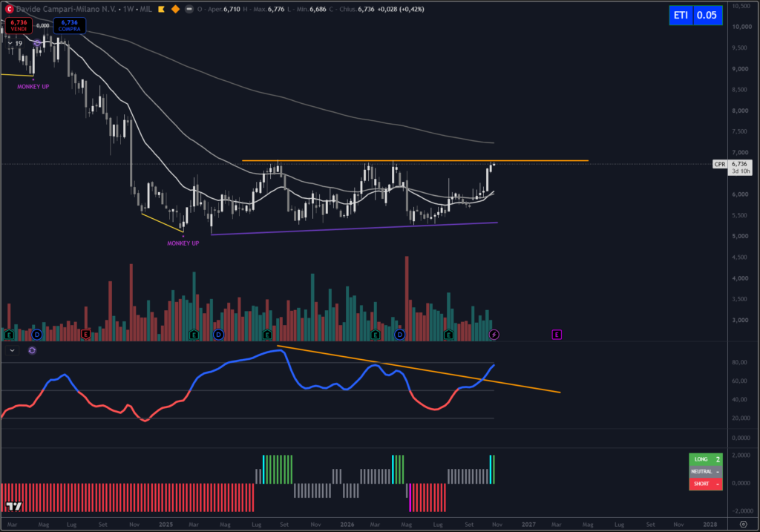The image size is (760, 532).
Task: Click the green LONG row showing 2
Action: (x=706, y=459)
